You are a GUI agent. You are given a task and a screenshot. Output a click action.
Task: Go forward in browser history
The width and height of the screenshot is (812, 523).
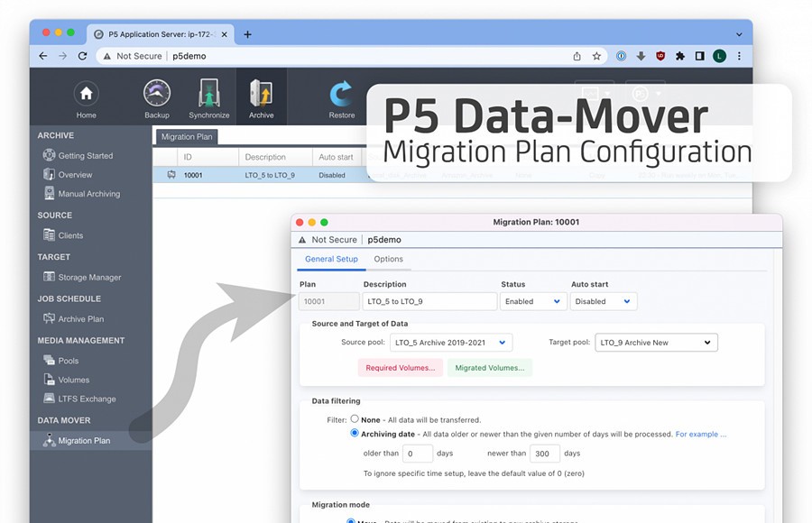(x=62, y=56)
